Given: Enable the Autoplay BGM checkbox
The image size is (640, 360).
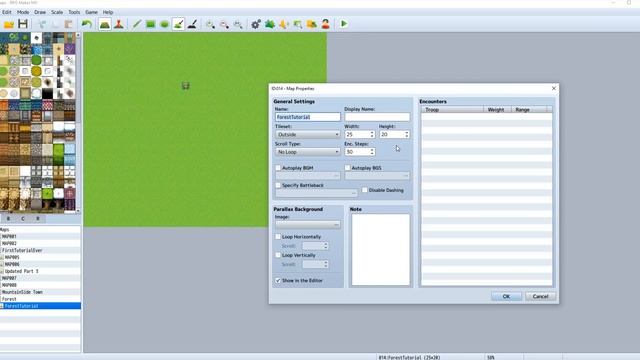Looking at the screenshot, I should click(278, 168).
